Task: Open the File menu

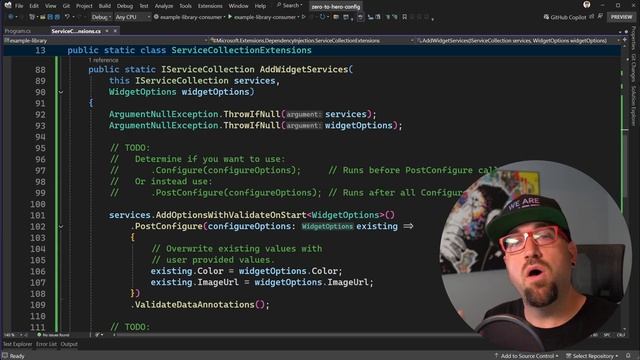Action: 19,6
